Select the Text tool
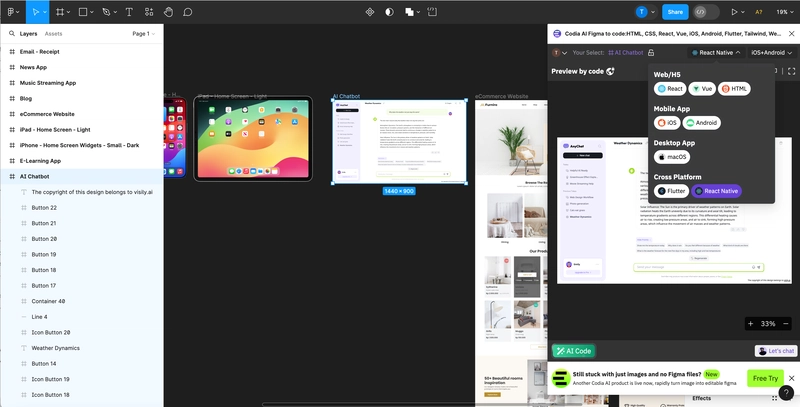 (x=129, y=12)
